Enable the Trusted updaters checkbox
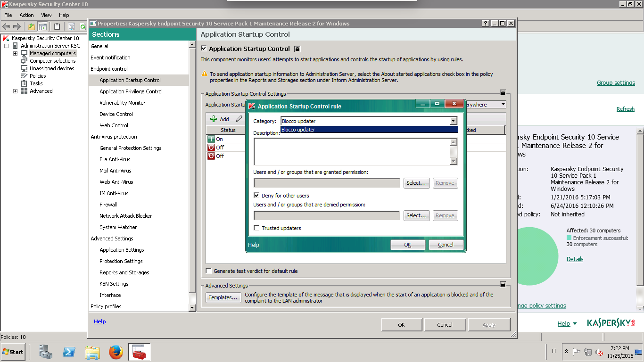644x362 pixels. [x=256, y=228]
